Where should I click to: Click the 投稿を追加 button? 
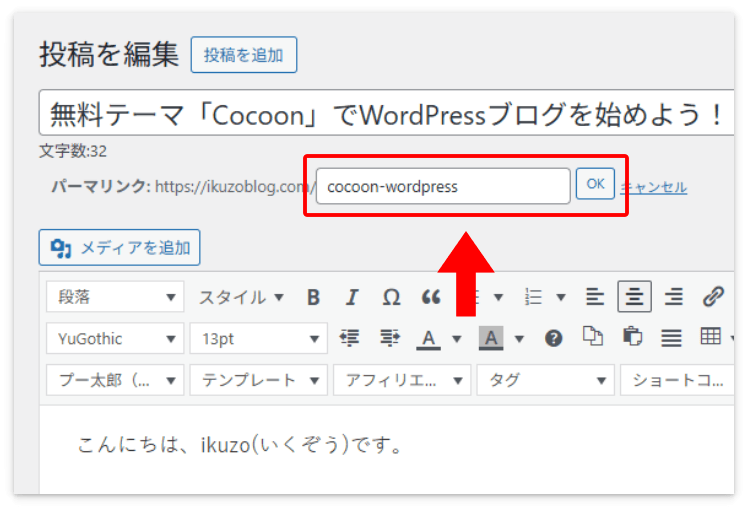(244, 55)
